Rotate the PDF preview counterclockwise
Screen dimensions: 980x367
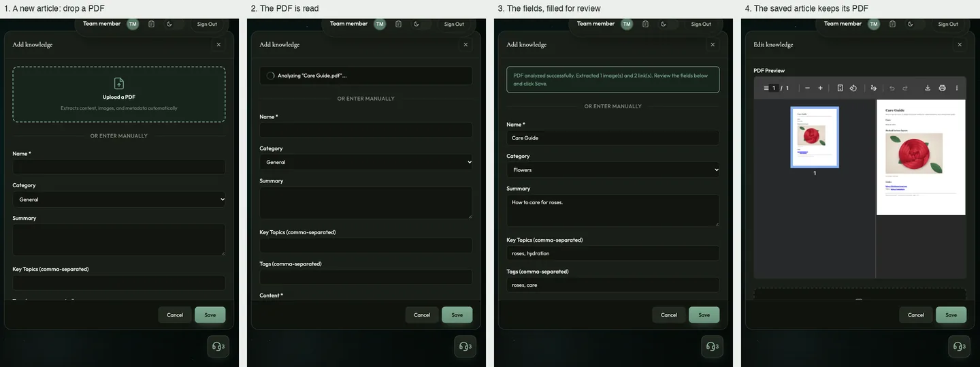[853, 88]
